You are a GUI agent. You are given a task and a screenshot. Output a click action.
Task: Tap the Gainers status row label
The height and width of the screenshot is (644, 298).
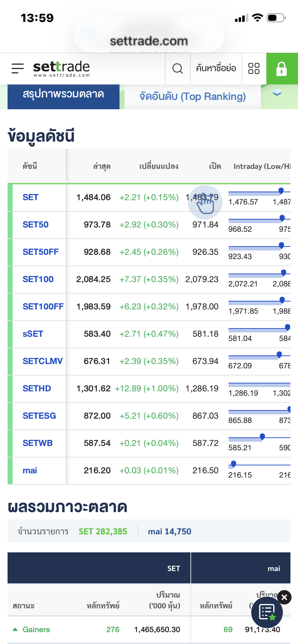(36, 630)
